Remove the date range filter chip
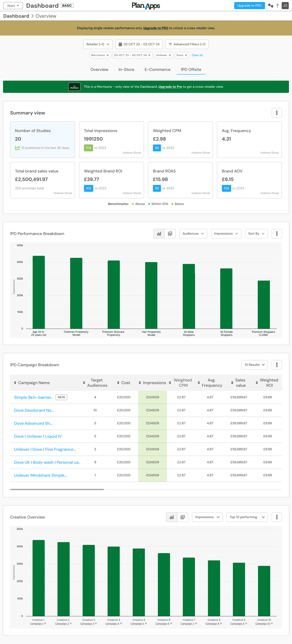The image size is (292, 644). click(x=149, y=55)
